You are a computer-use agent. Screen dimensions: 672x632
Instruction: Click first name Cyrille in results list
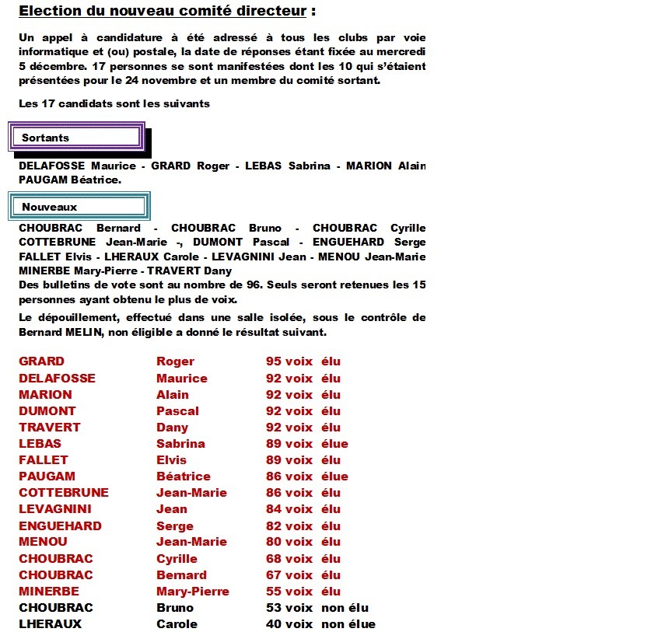(x=178, y=559)
